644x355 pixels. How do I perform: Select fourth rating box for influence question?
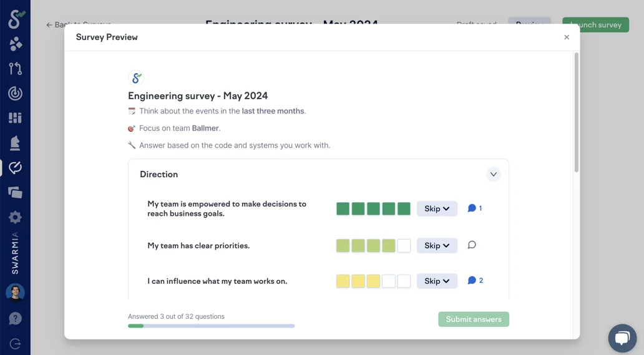click(389, 281)
